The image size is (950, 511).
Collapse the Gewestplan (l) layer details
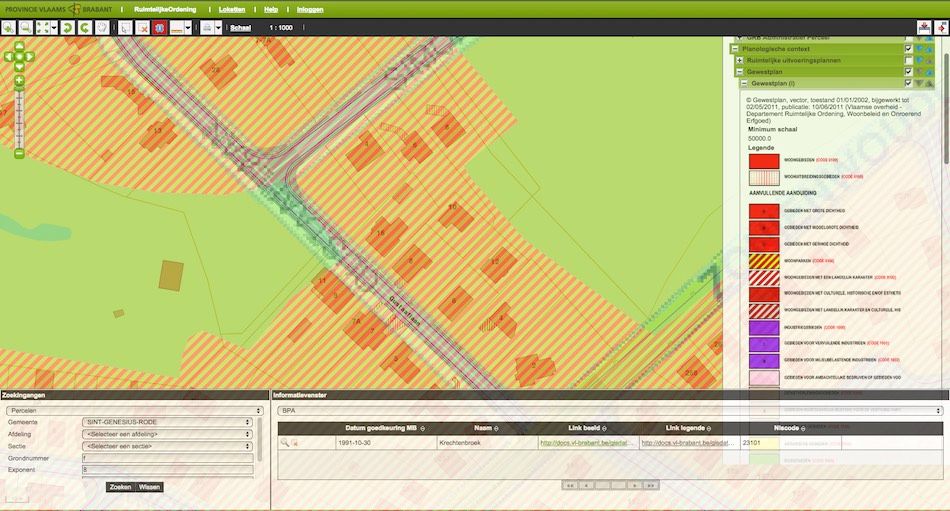coord(745,84)
